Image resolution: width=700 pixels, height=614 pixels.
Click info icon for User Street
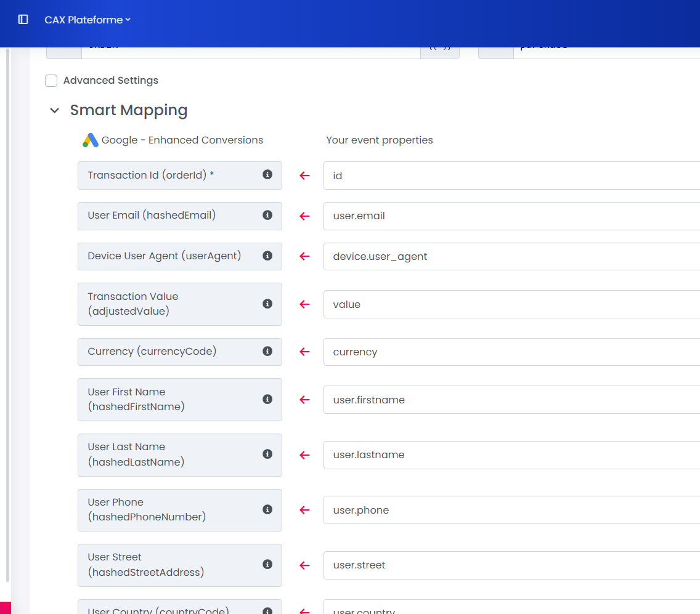267,565
